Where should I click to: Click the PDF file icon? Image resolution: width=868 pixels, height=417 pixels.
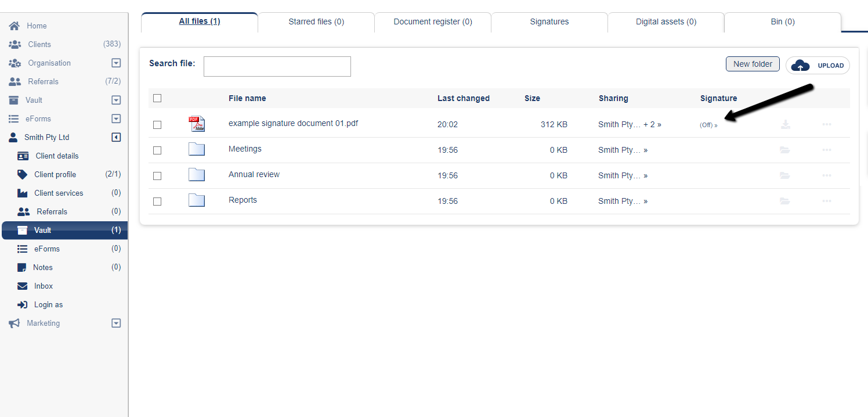click(x=197, y=124)
